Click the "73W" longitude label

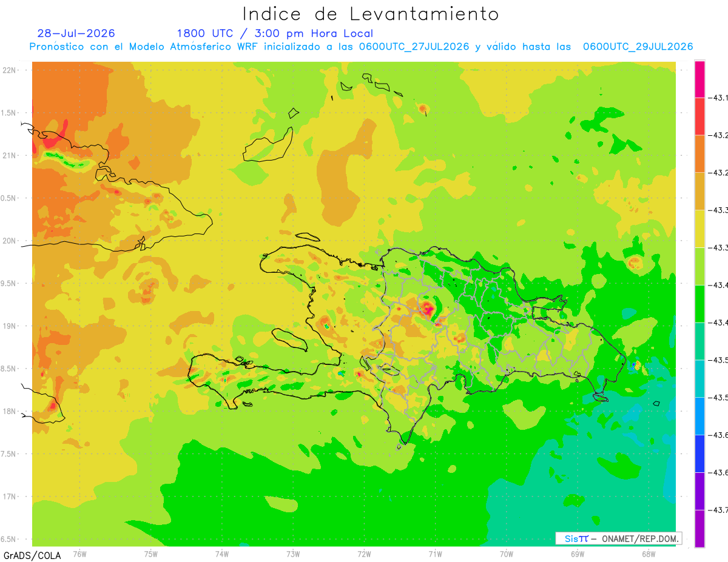[293, 554]
